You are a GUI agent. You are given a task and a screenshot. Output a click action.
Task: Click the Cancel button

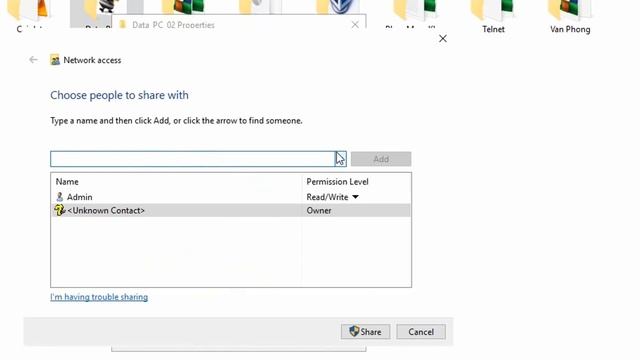coord(421,331)
